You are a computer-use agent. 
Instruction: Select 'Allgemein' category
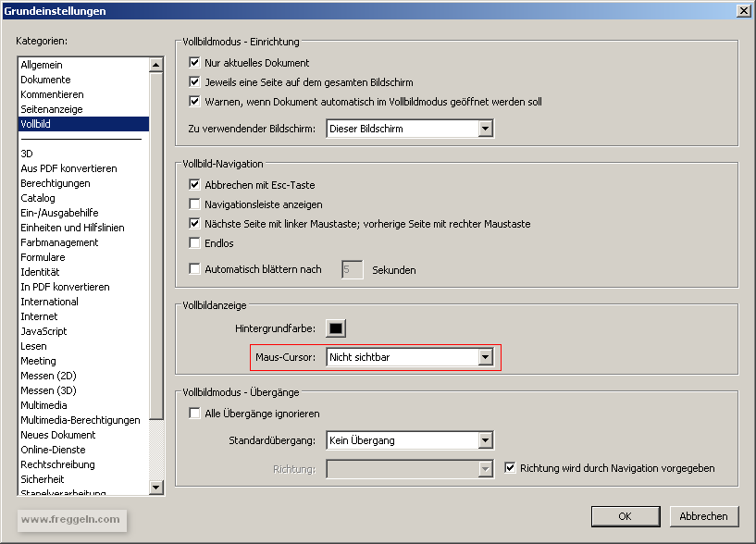[x=42, y=65]
